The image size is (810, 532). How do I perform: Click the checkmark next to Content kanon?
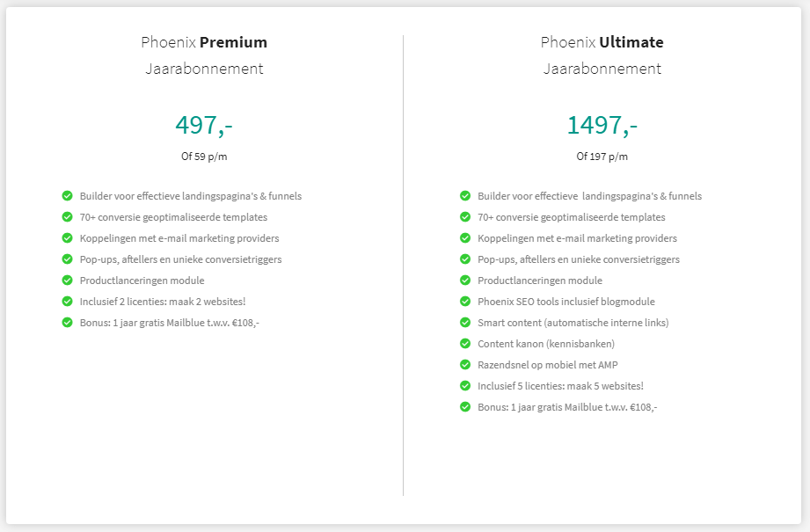click(465, 344)
